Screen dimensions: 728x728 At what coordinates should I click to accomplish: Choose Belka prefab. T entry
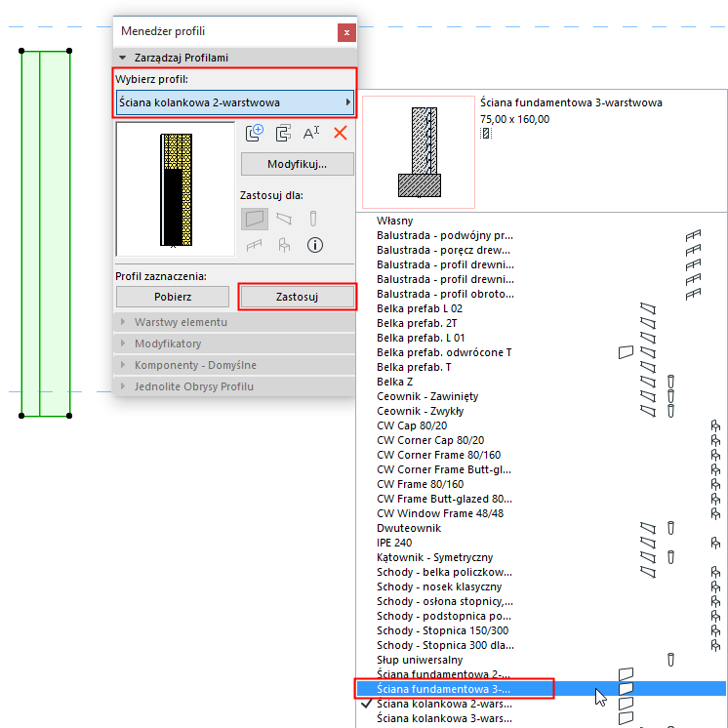pyautogui.click(x=541, y=367)
